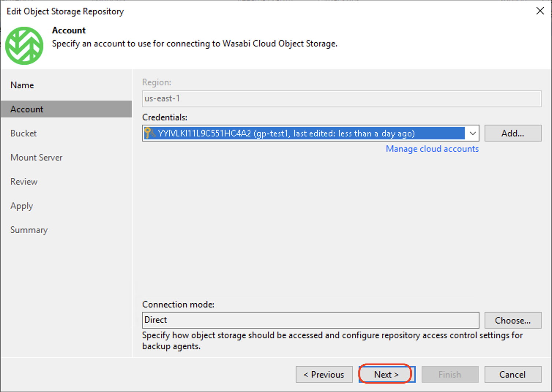Cancel the repository wizard
552x392 pixels.
tap(513, 374)
